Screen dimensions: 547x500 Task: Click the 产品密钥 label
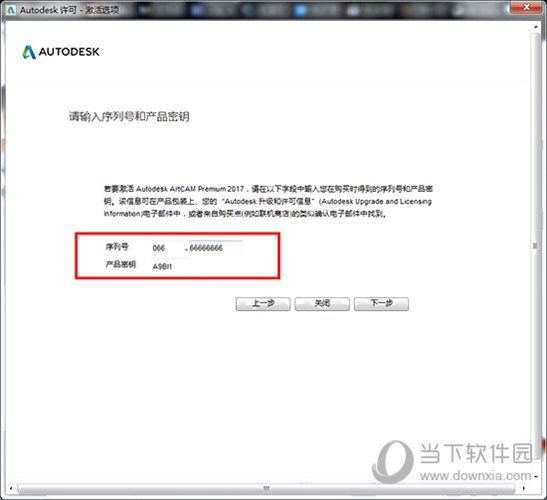coord(120,264)
